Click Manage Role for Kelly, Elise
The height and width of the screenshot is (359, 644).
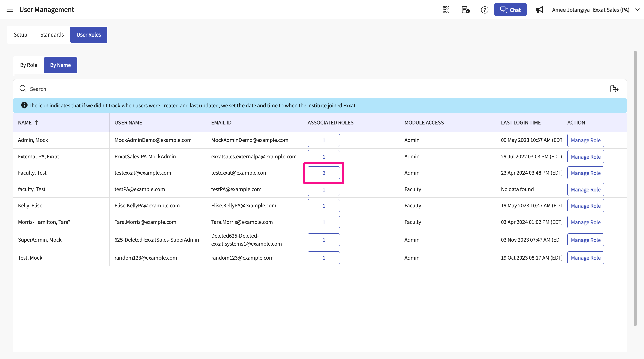pos(585,206)
